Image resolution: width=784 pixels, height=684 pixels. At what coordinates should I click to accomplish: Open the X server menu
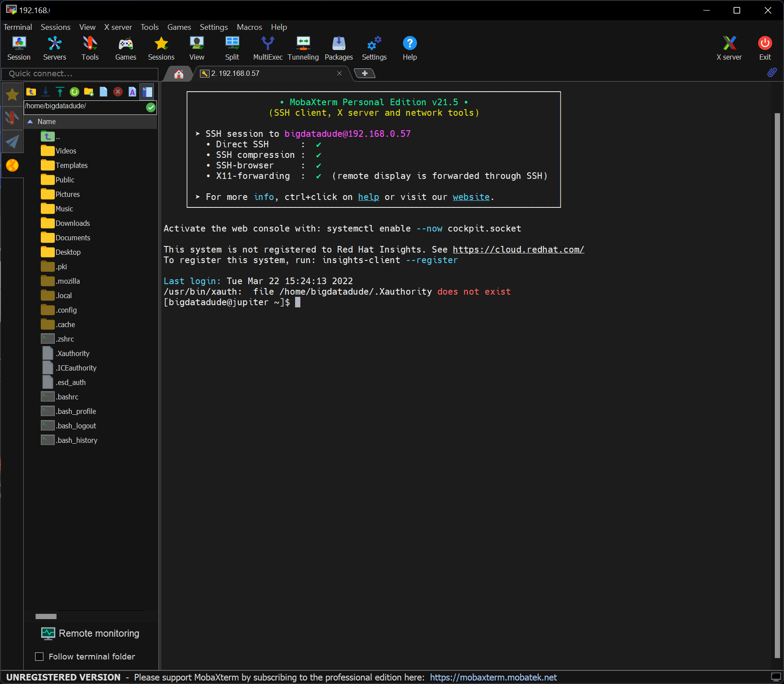pos(118,27)
